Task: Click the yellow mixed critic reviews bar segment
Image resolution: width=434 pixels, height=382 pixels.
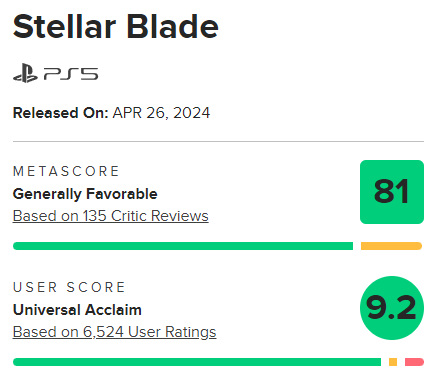Action: click(x=391, y=246)
